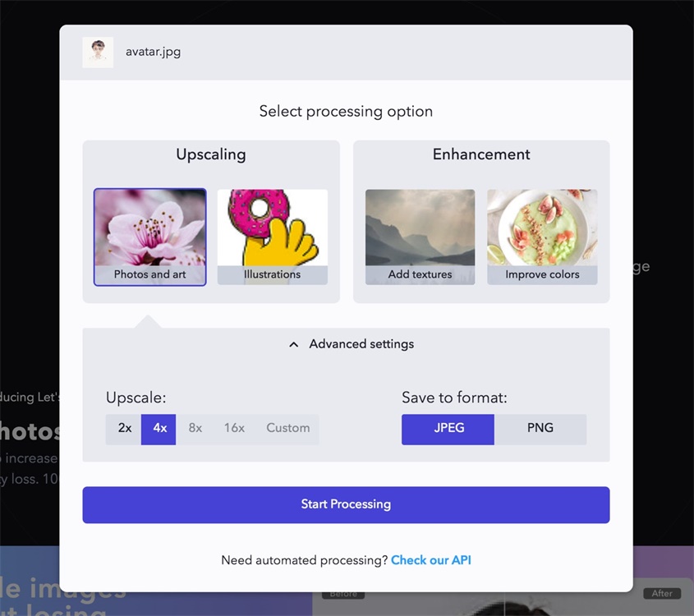The height and width of the screenshot is (616, 694).
Task: Open the Check our API link
Action: (431, 560)
